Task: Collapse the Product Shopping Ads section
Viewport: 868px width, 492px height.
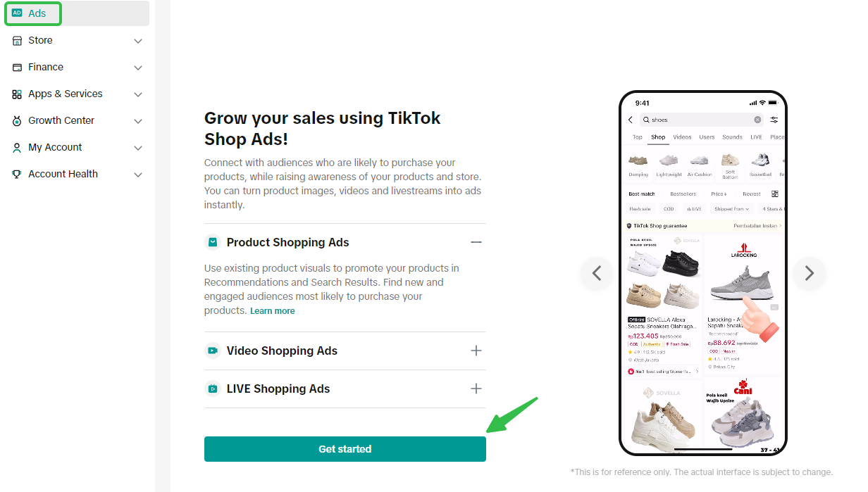Action: (476, 242)
